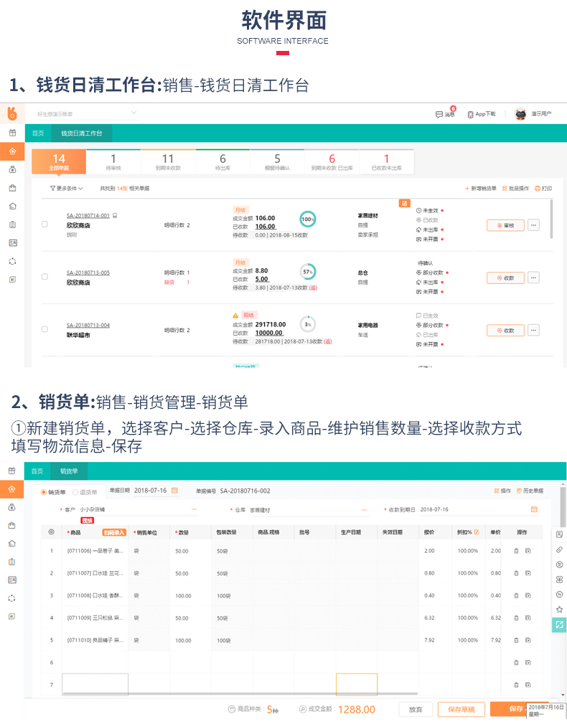Viewport: 567px width, 728px height.
Task: Click the table settings gear icon
Action: pos(51,532)
